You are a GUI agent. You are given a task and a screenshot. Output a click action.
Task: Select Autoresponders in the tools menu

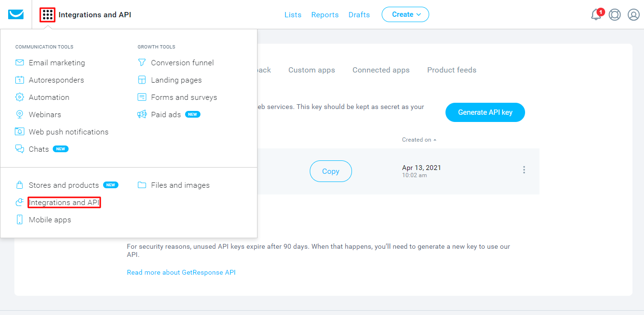[56, 80]
